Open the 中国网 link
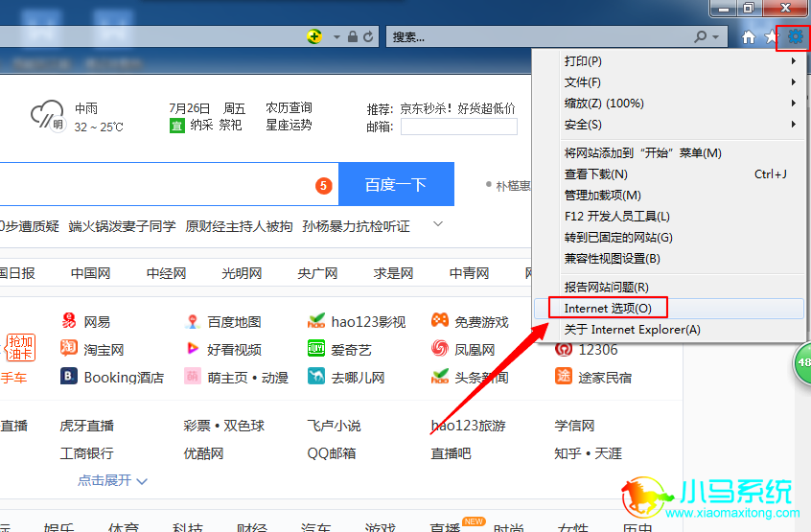Image resolution: width=811 pixels, height=532 pixels. pos(90,273)
